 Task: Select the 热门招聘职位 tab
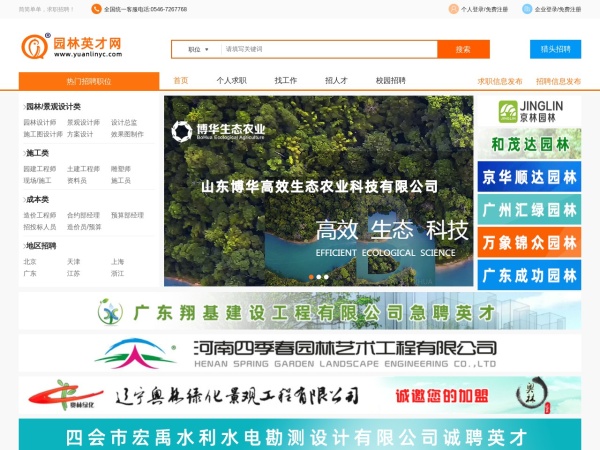[89, 81]
